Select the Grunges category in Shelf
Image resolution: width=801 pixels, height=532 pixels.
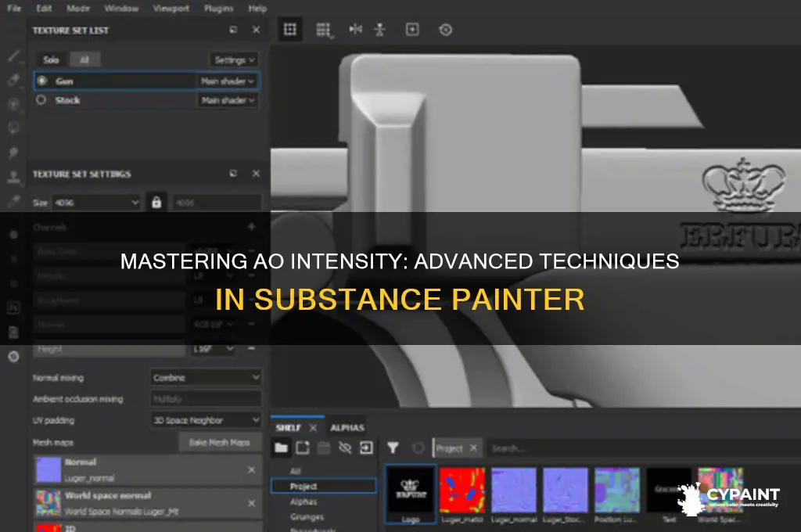pos(307,516)
